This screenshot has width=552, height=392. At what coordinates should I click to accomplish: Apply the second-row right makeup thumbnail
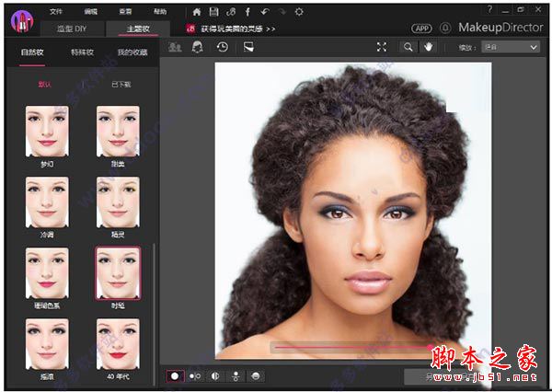coord(118,202)
